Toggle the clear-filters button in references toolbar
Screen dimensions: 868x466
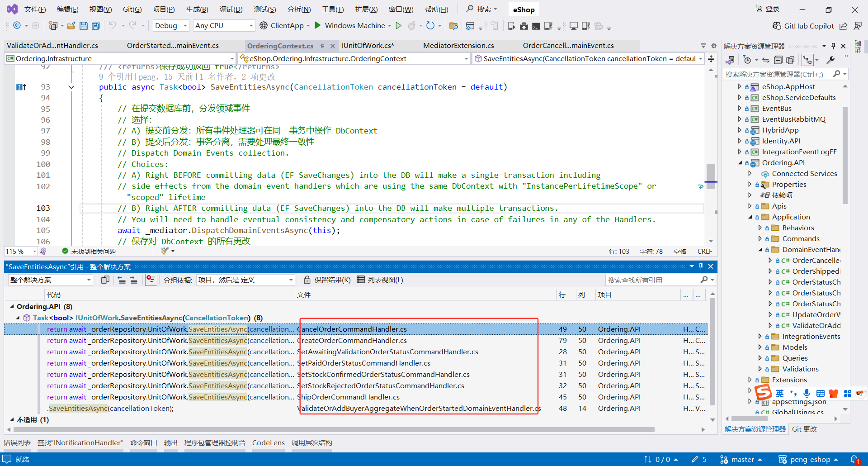[151, 280]
